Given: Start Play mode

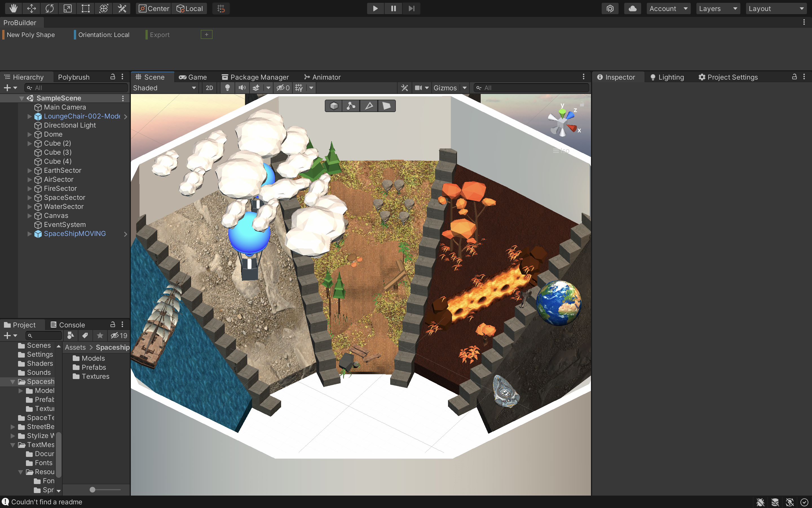Looking at the screenshot, I should pos(375,8).
